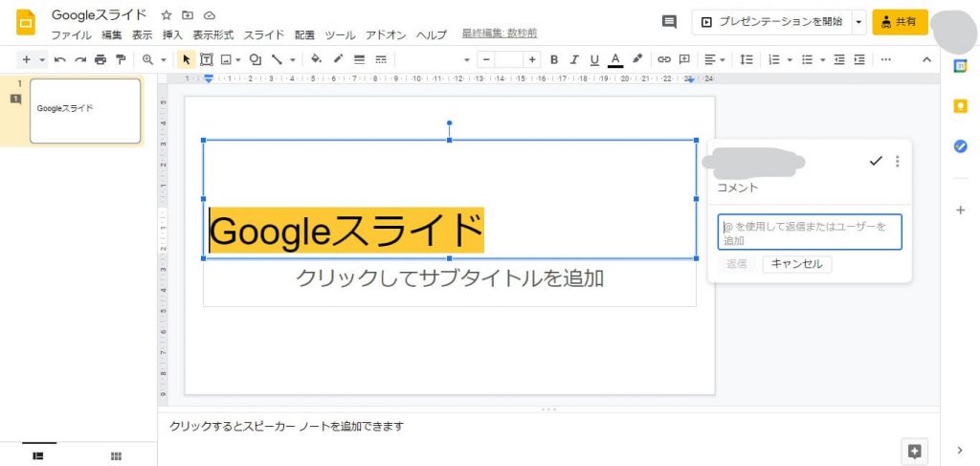Viewport: 980px width, 466px height.
Task: Expand the line type dropdown arrow
Action: 293,60
